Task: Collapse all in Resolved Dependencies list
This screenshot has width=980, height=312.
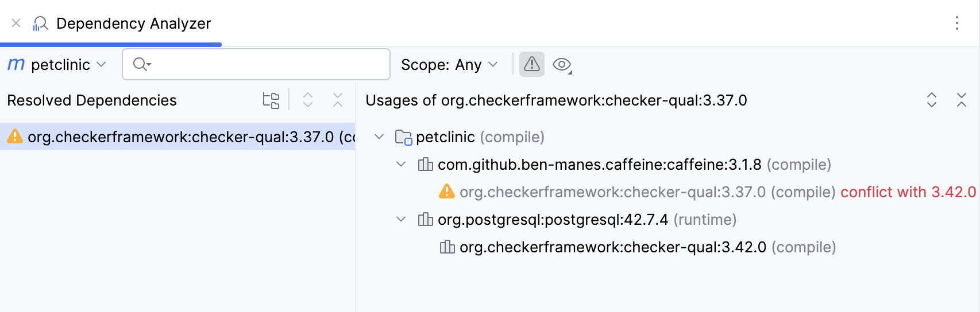Action: tap(338, 100)
